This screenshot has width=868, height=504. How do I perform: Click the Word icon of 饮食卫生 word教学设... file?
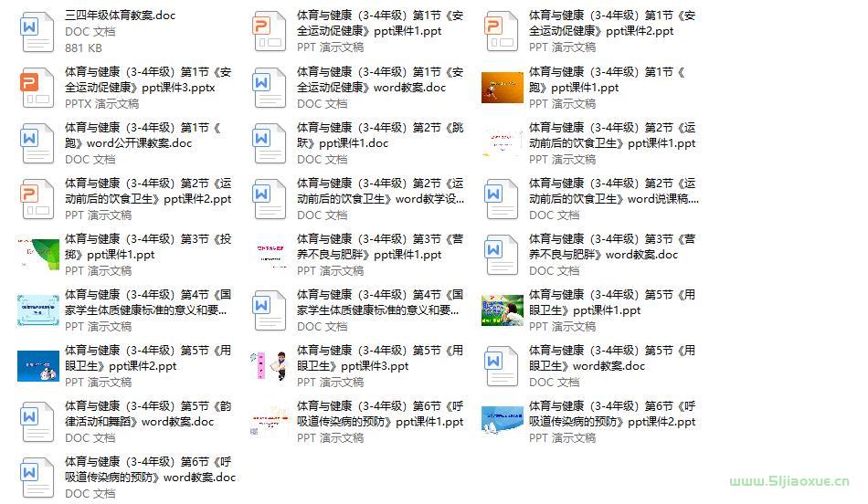pos(270,199)
